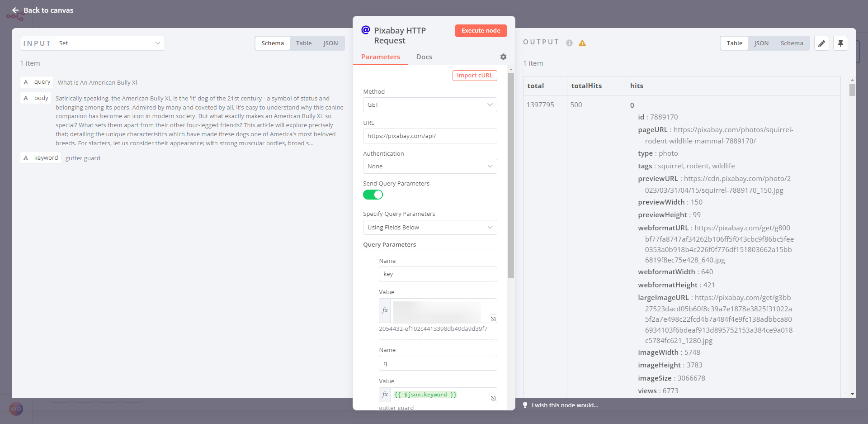Viewport: 868px width, 424px height.
Task: Disable the Send Query Parameters toggle
Action: [x=373, y=195]
